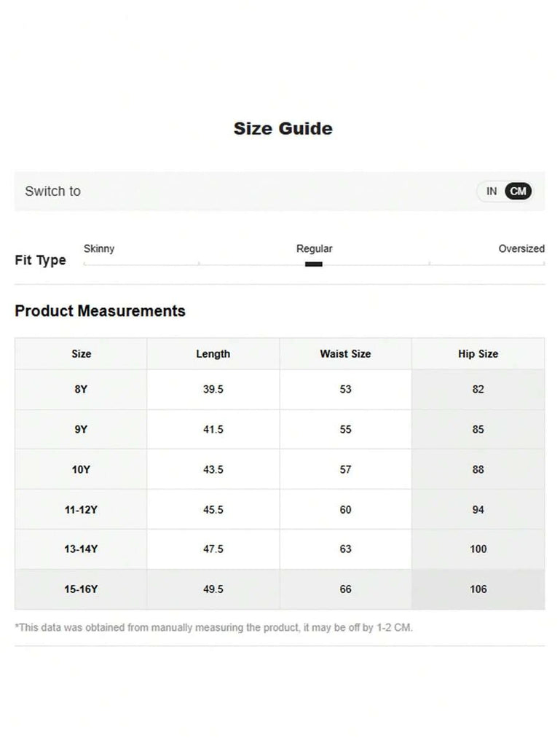Select the 10Y size row
The height and width of the screenshot is (746, 560).
(82, 470)
